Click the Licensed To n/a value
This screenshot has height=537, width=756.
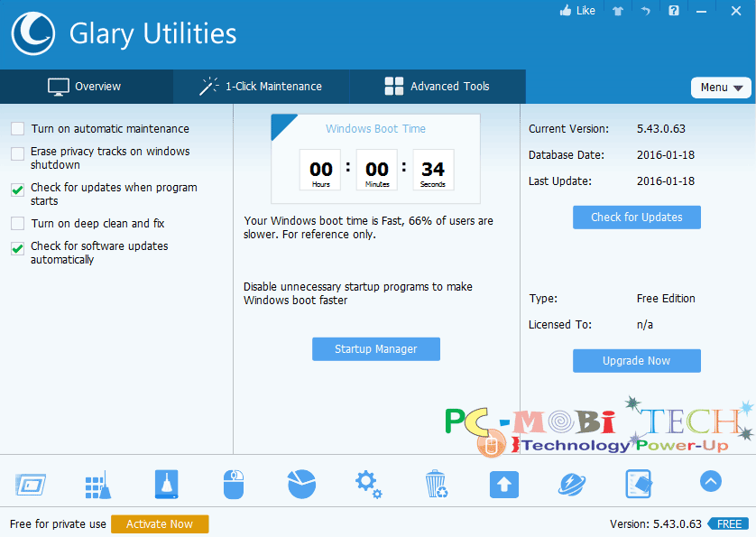[x=645, y=325]
